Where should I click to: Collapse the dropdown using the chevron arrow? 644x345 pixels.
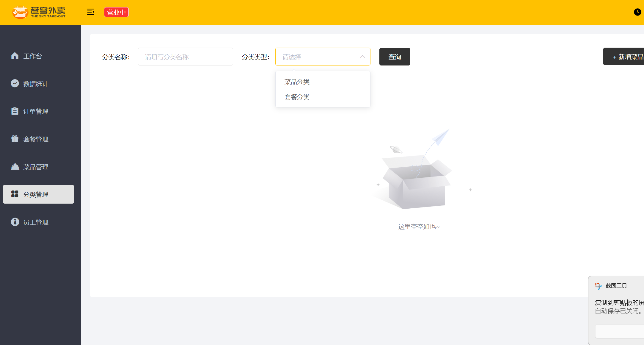coord(362,57)
